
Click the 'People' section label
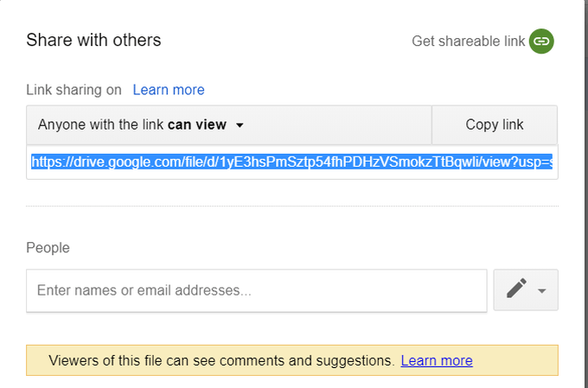pyautogui.click(x=48, y=248)
